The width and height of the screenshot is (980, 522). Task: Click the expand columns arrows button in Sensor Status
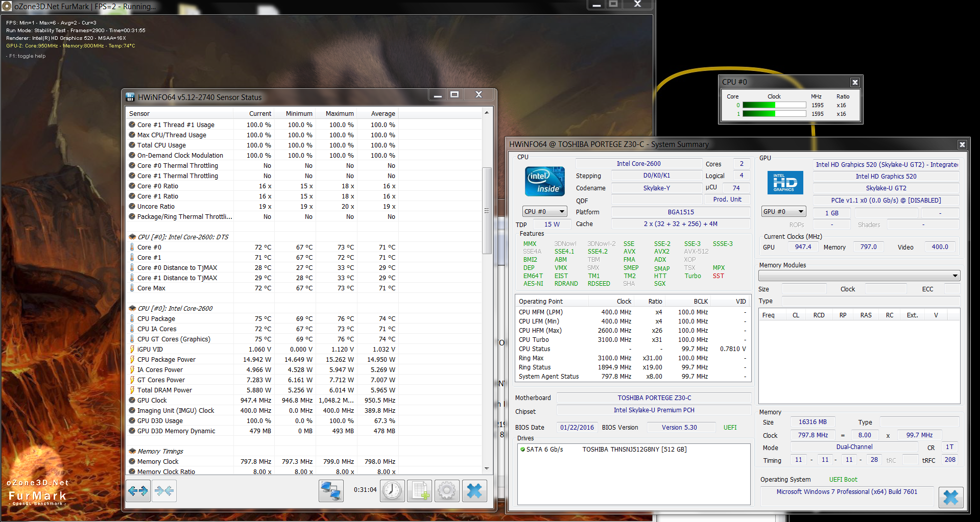138,491
